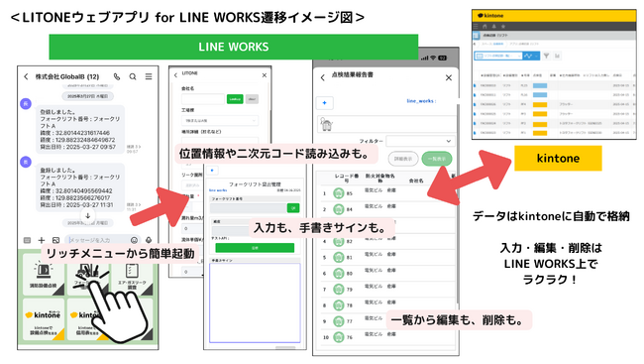
Task: Click the gray clear button beside 会社名
Action: pyautogui.click(x=252, y=99)
